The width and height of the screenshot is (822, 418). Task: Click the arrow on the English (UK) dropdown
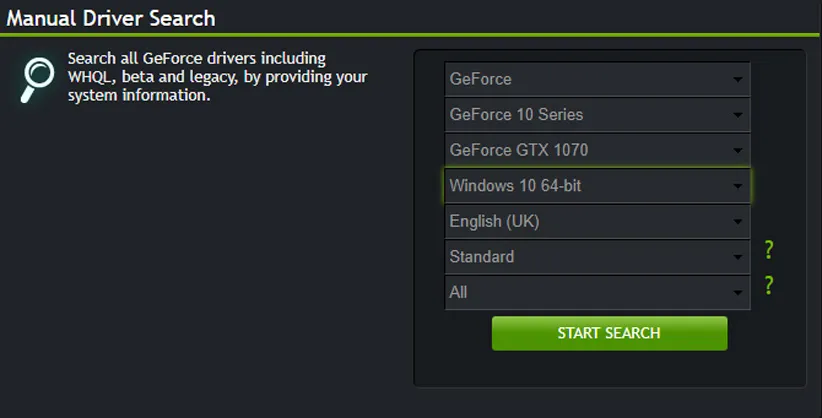pos(737,222)
